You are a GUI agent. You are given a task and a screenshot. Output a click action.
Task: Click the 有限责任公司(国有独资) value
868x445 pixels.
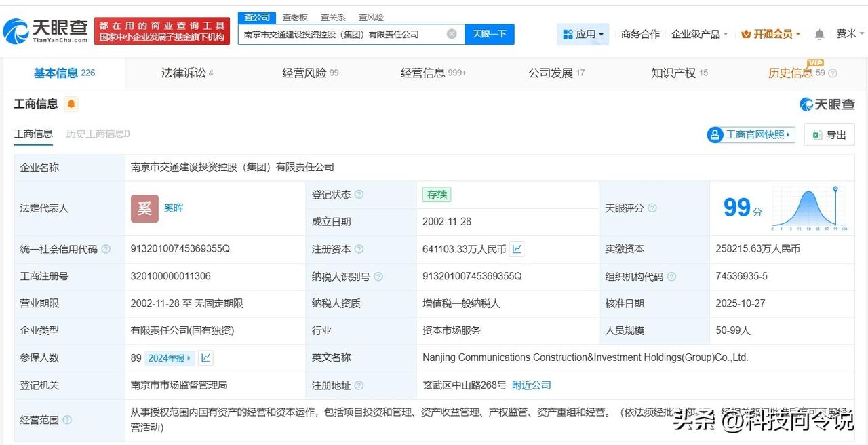point(182,330)
